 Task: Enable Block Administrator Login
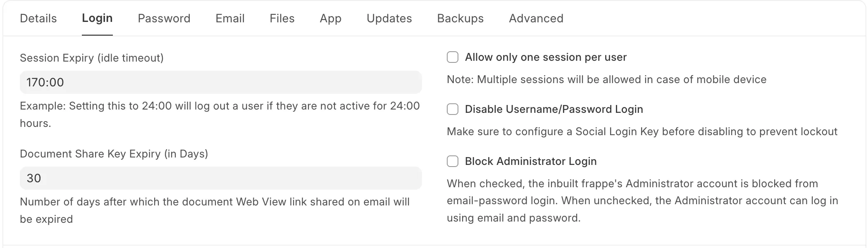click(x=453, y=161)
